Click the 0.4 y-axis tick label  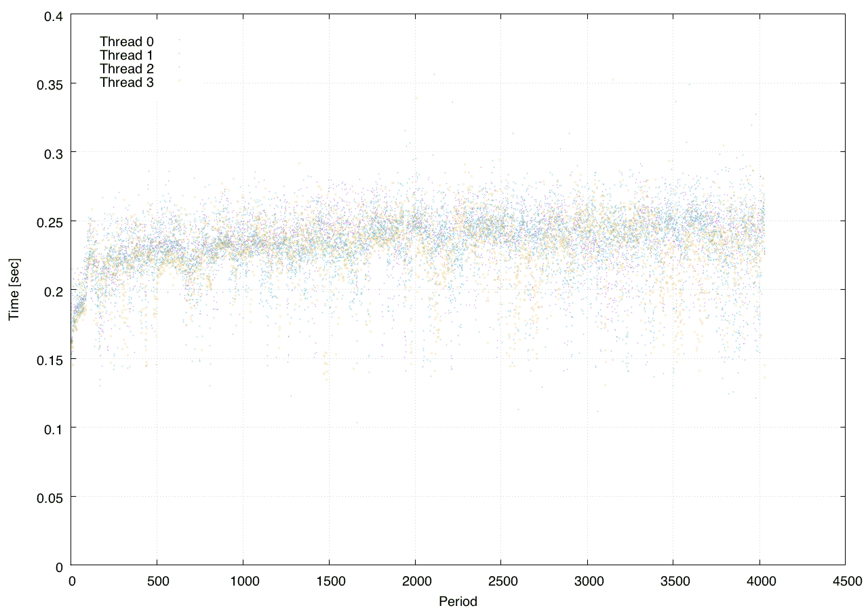point(55,15)
